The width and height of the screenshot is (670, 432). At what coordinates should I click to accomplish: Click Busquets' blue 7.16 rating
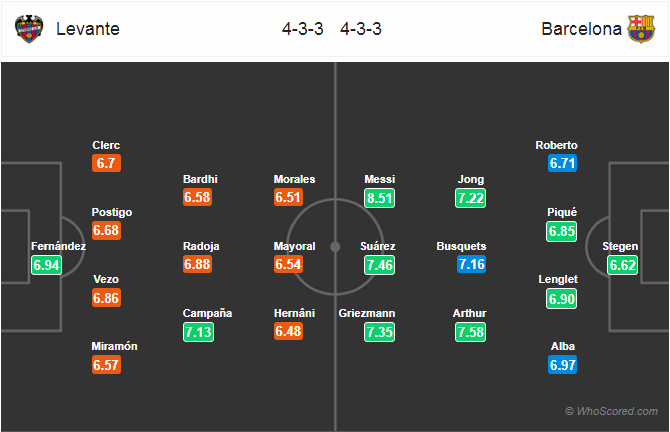tap(471, 264)
